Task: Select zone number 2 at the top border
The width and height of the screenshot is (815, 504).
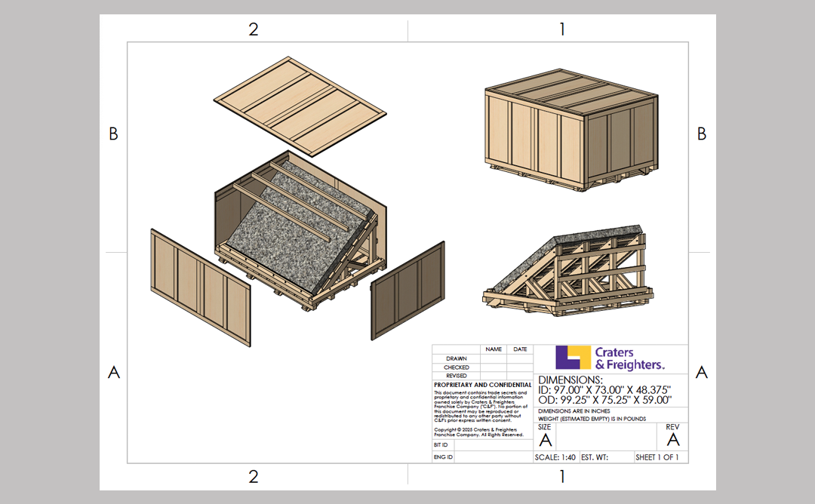Action: tap(253, 29)
